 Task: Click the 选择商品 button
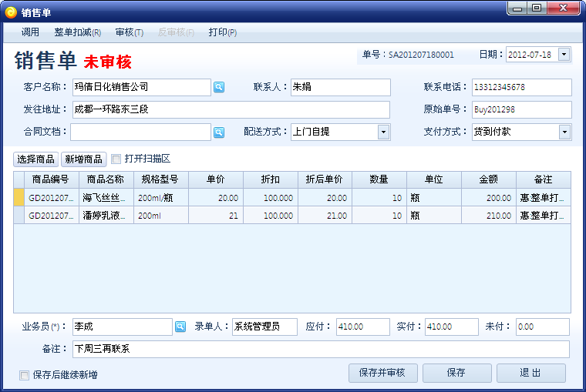pyautogui.click(x=36, y=159)
